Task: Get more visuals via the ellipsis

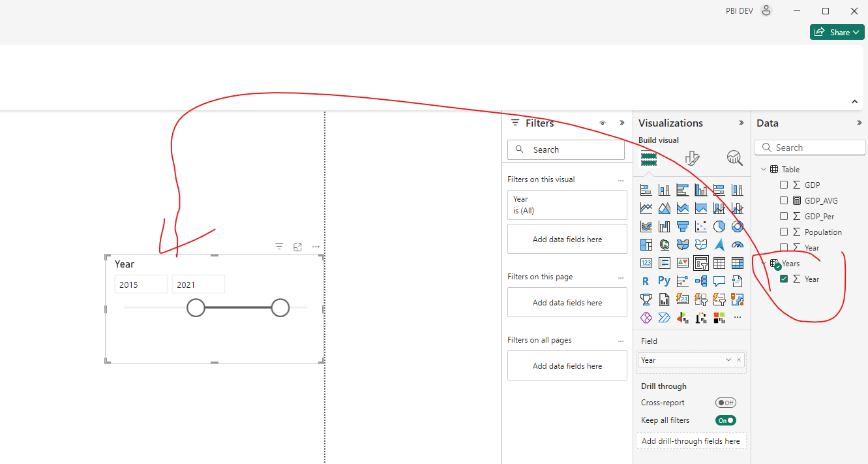Action: pyautogui.click(x=738, y=318)
